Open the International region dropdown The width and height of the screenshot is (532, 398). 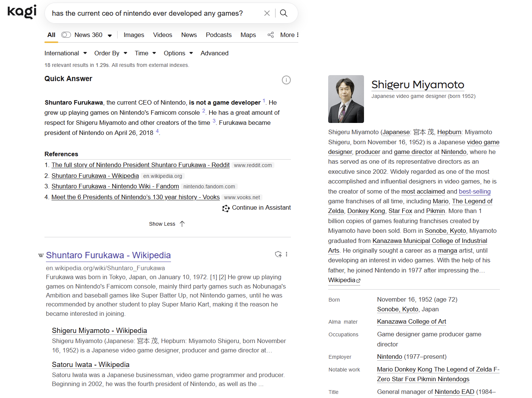[66, 53]
